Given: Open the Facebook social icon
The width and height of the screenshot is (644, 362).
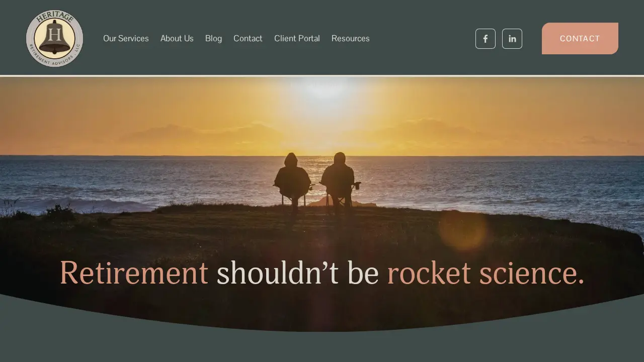Looking at the screenshot, I should pos(486,39).
